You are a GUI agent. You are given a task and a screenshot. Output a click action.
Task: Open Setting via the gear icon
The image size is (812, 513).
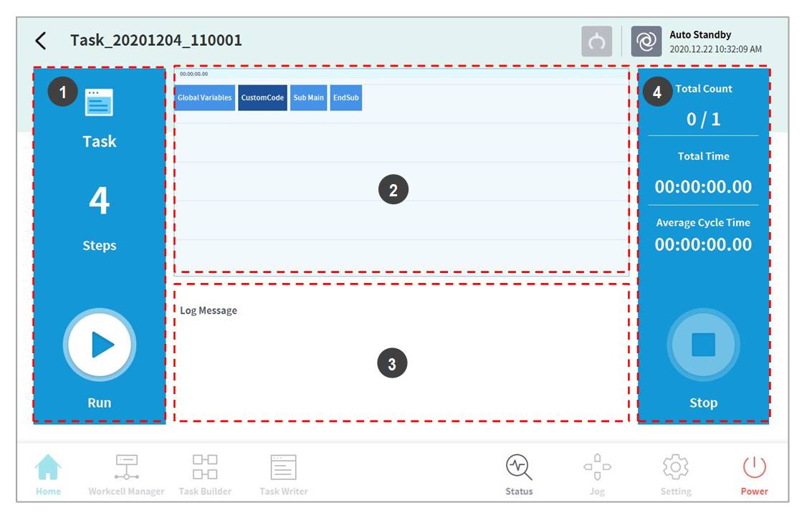point(675,474)
